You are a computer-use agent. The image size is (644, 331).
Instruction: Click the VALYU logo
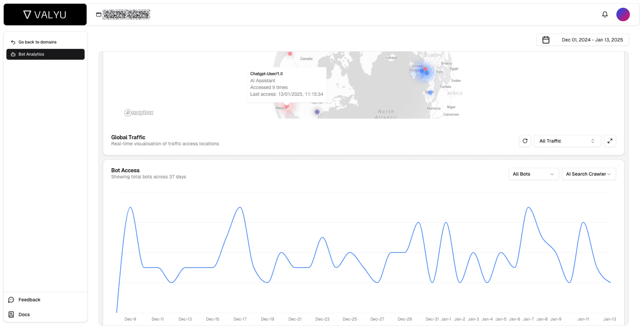pos(45,14)
